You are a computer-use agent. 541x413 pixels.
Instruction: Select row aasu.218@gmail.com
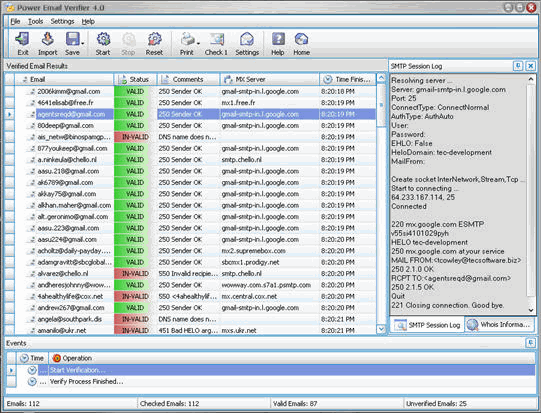[195, 171]
